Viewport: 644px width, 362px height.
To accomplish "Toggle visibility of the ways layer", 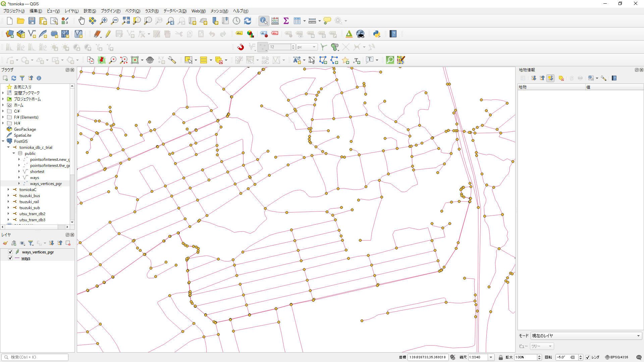I will pos(10,258).
